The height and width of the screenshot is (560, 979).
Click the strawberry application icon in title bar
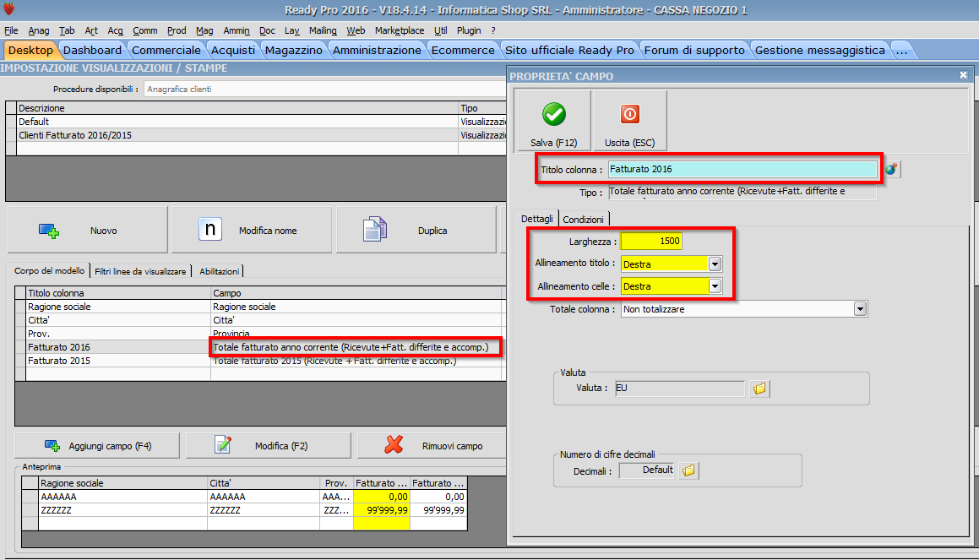tap(9, 8)
